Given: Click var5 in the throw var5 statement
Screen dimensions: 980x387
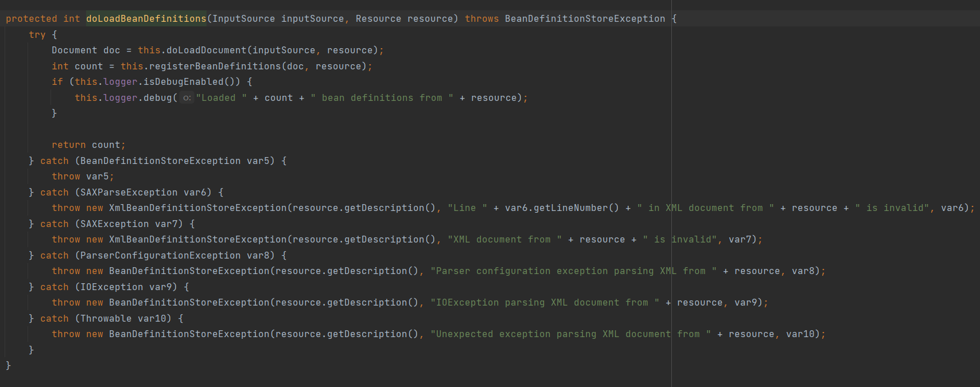Looking at the screenshot, I should pyautogui.click(x=98, y=177).
